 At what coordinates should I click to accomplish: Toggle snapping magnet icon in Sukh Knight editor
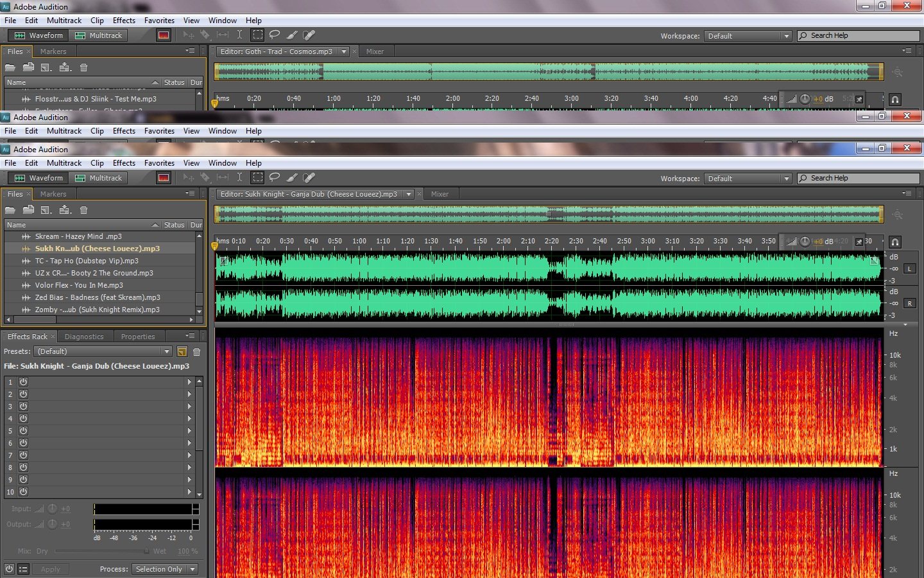click(x=895, y=242)
